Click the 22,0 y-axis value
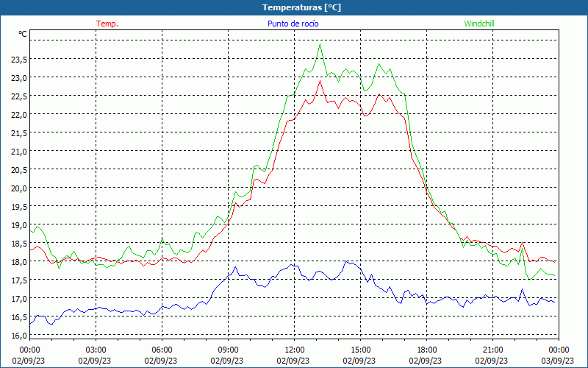 point(19,115)
